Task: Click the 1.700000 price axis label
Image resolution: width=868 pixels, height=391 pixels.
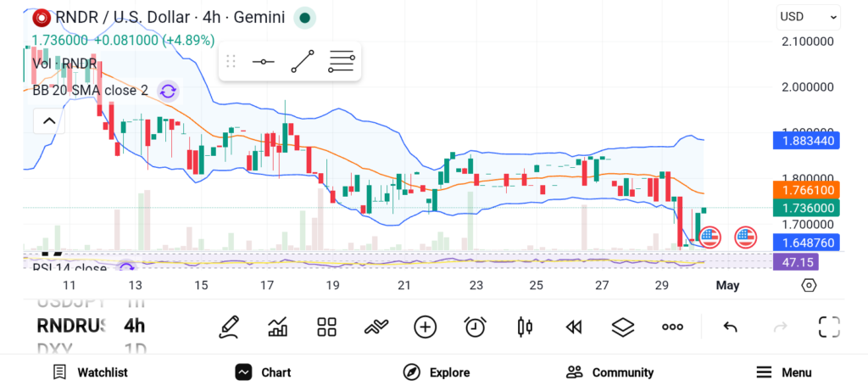Action: (x=808, y=224)
